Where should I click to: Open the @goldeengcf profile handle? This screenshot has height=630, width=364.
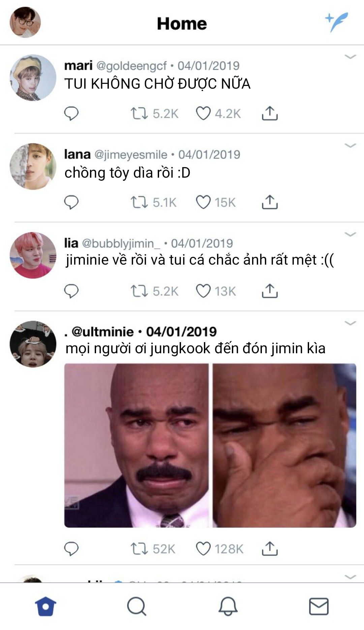click(x=131, y=66)
